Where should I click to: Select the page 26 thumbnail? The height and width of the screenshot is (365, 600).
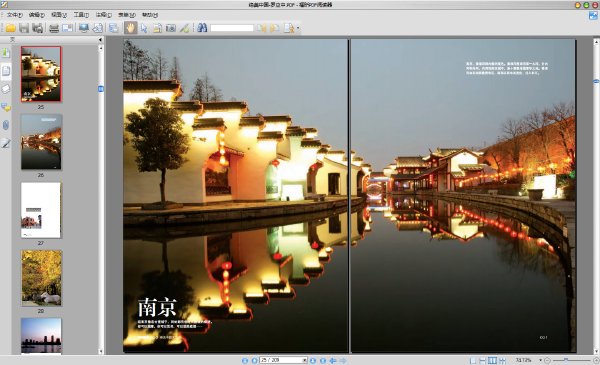[x=41, y=142]
